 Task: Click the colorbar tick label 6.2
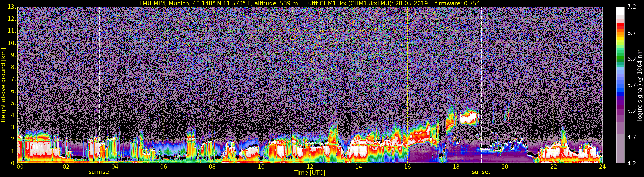pos(632,59)
